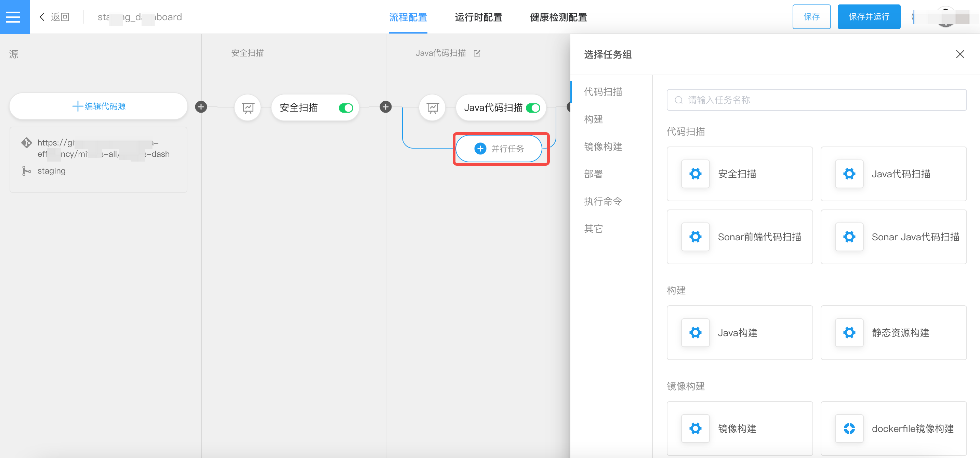Select the 构建 category in sidebar

pos(594,119)
